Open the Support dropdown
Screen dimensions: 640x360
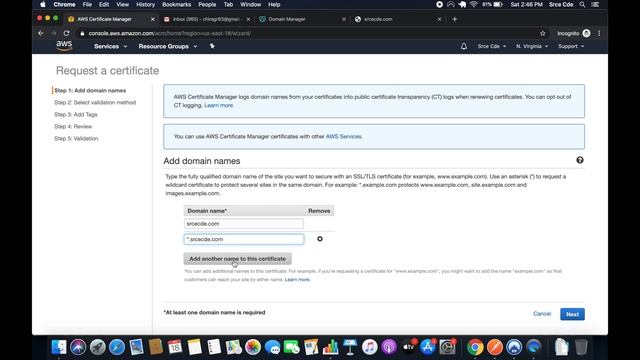coord(571,47)
